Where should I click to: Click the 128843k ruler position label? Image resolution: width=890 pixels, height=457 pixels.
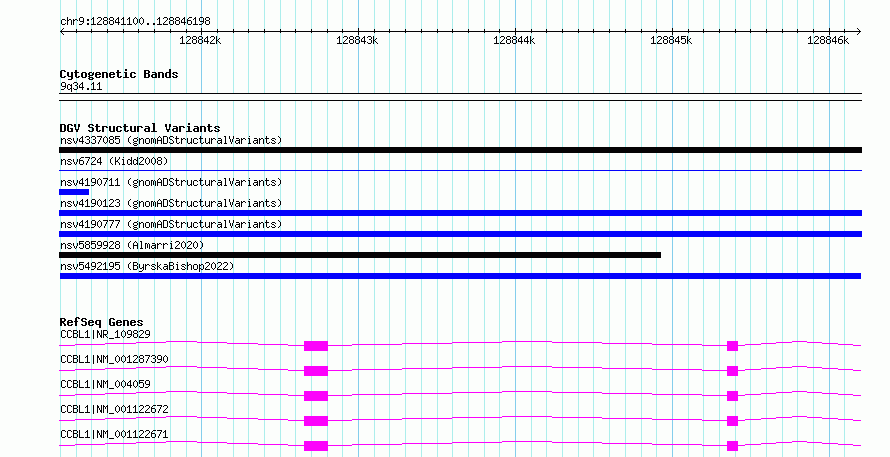[x=357, y=40]
